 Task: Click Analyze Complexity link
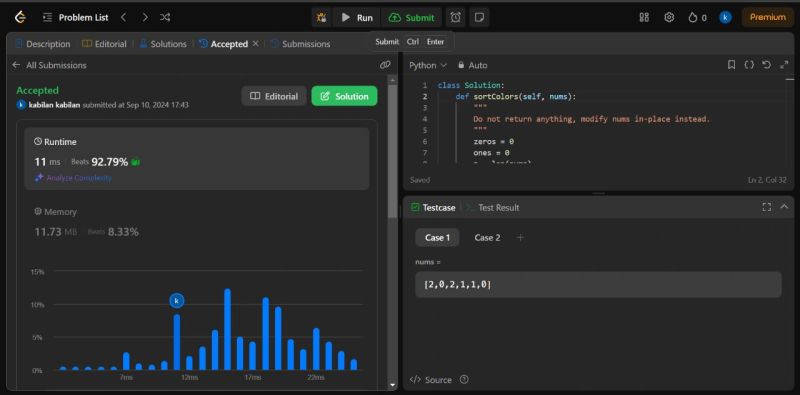point(73,178)
